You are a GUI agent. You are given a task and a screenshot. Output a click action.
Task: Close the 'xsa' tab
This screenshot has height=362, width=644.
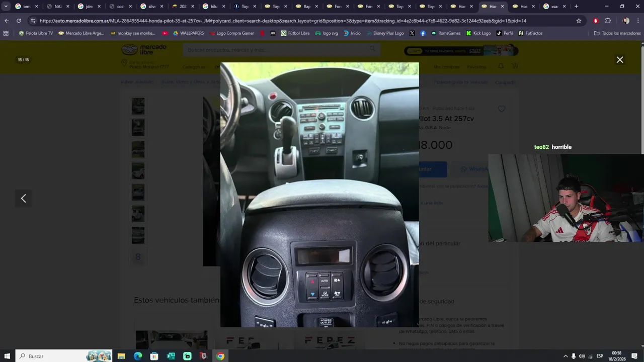tap(564, 7)
